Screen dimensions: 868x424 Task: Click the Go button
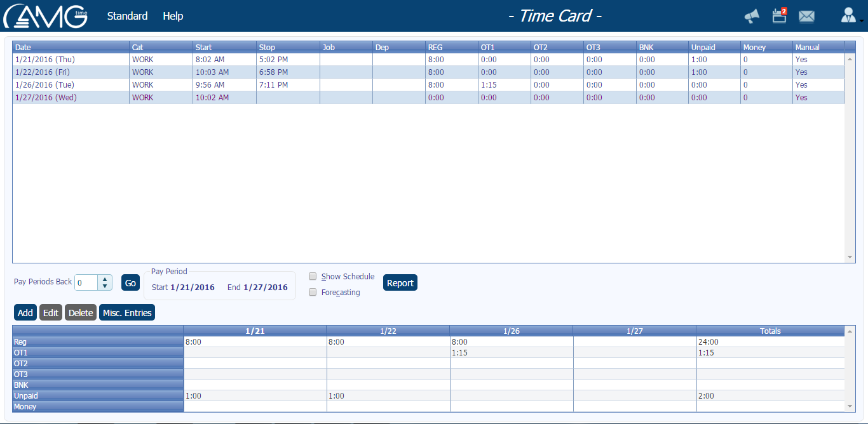click(x=130, y=282)
